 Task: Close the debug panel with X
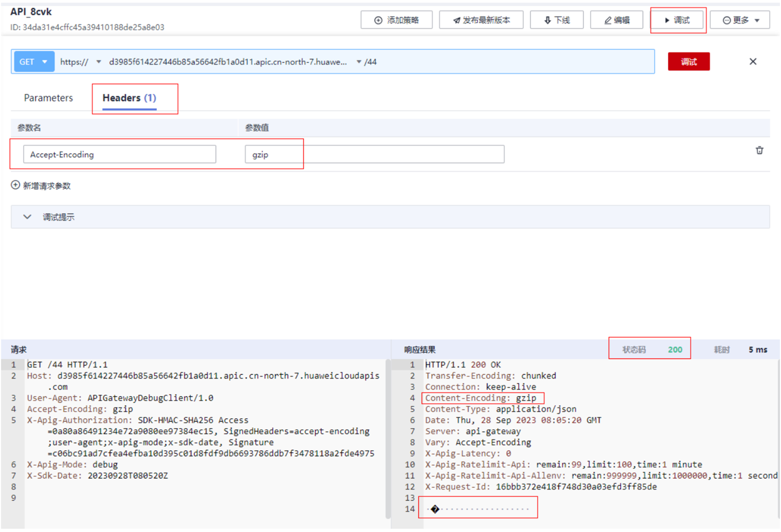click(753, 62)
